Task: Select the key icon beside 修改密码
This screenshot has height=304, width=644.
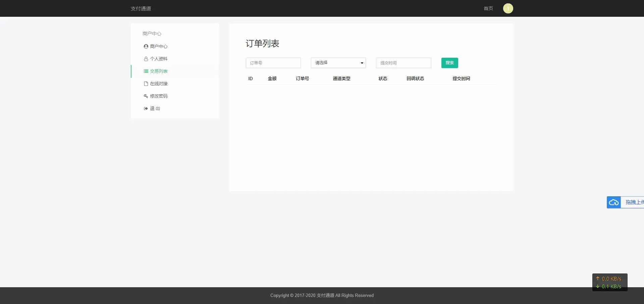Action: pos(146,96)
